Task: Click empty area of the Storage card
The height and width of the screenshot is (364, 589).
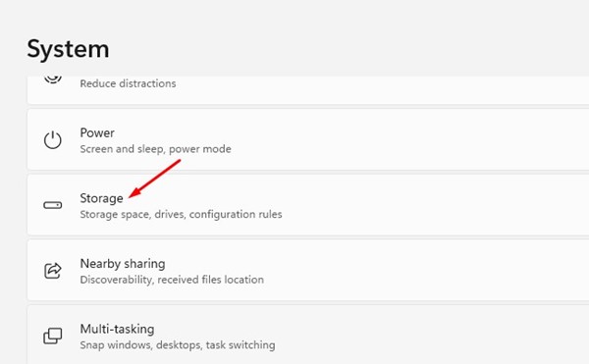Action: (x=413, y=205)
